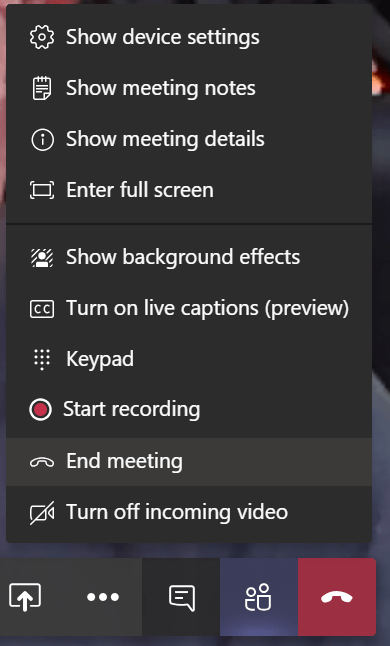Click the phone handset icon beside End meeting
390x646 pixels.
click(x=42, y=462)
